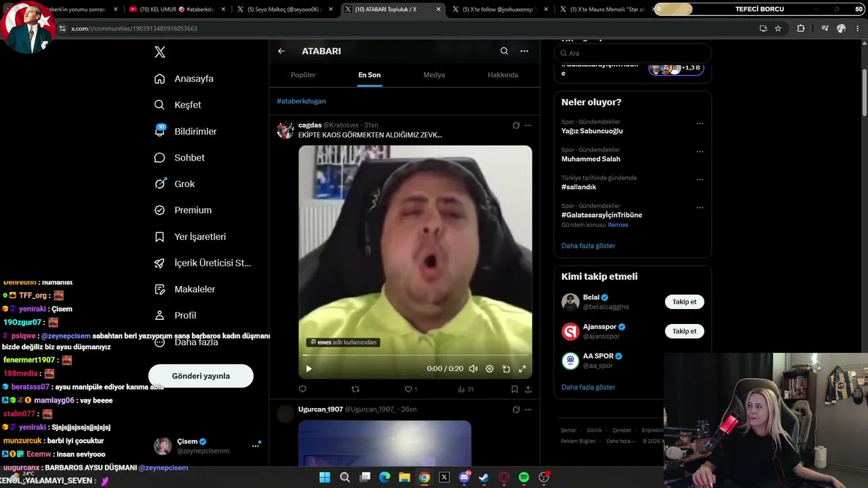Image resolution: width=868 pixels, height=488 pixels.
Task: Play the video in cagdas's post
Action: pos(309,369)
